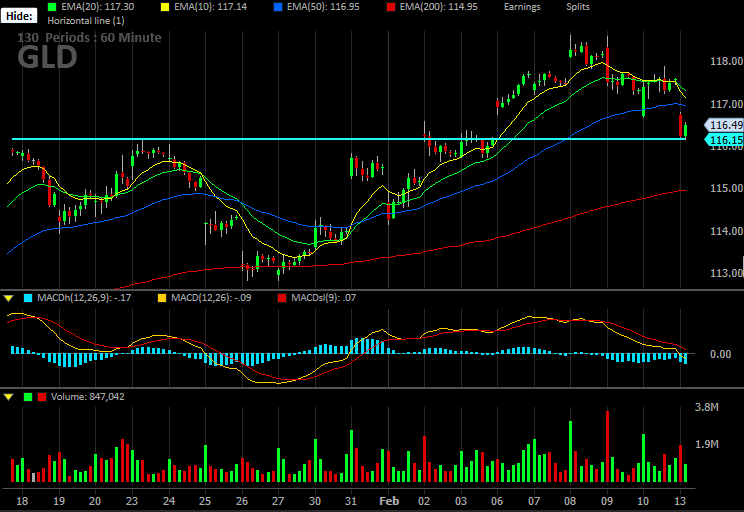Click the red Volume down-color swatch

[x=42, y=397]
